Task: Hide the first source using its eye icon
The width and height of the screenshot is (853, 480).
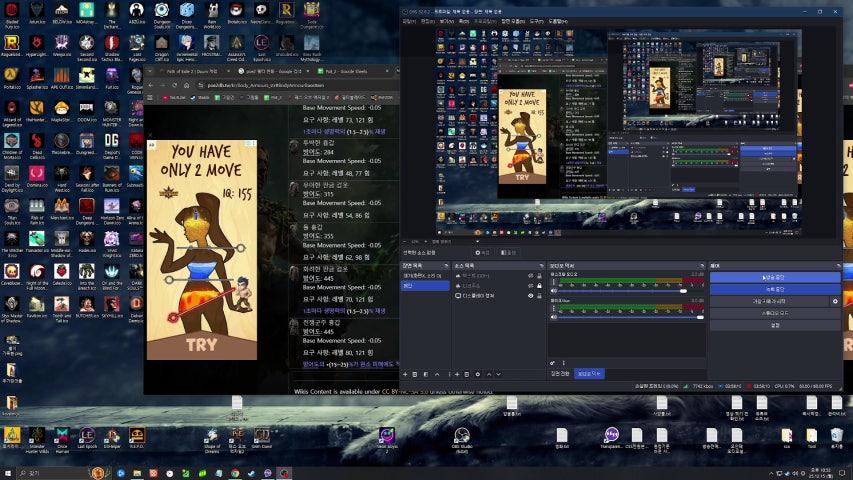Action: click(530, 274)
